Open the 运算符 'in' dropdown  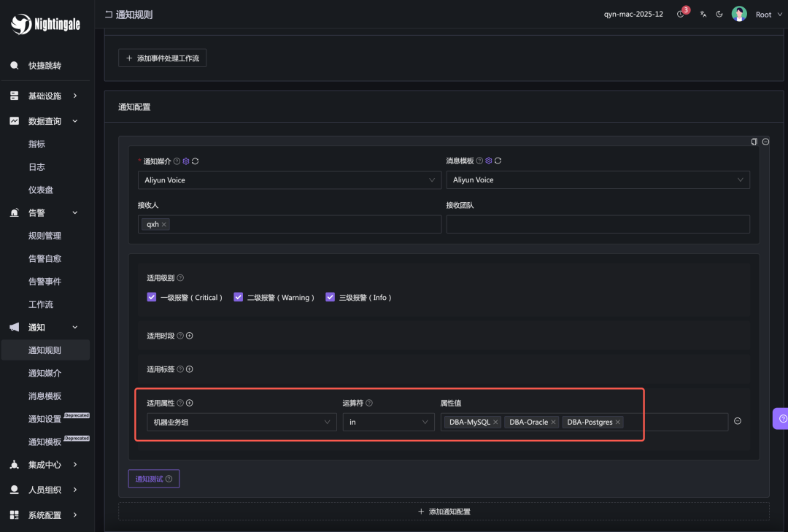(x=388, y=422)
